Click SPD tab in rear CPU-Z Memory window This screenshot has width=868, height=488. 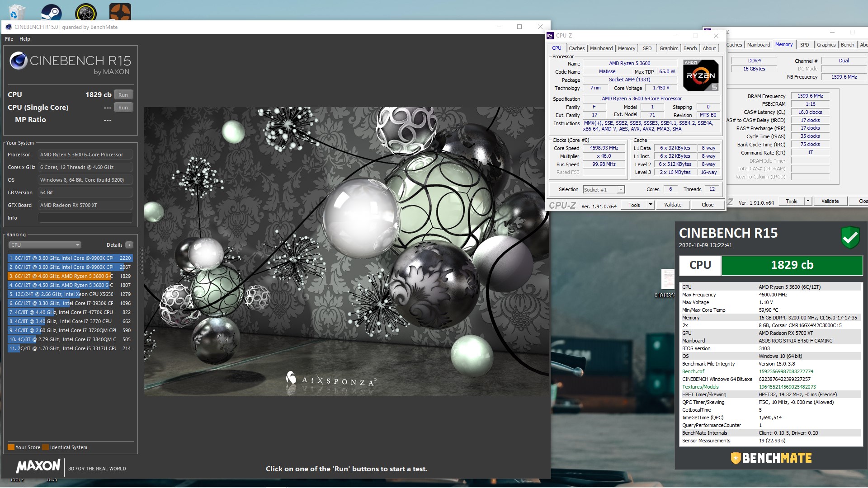point(804,45)
